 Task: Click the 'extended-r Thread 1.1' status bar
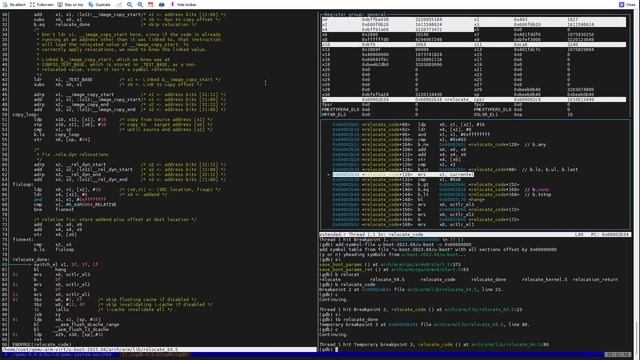(475, 235)
